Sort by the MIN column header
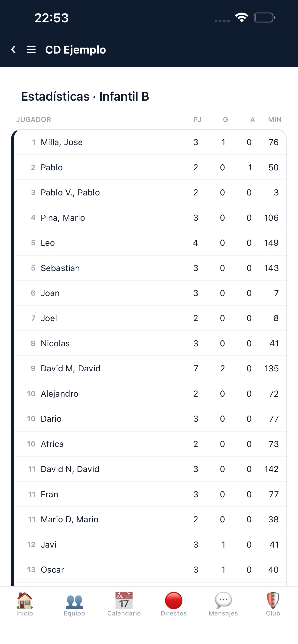Screen dimensions: 298x644 coord(275,120)
